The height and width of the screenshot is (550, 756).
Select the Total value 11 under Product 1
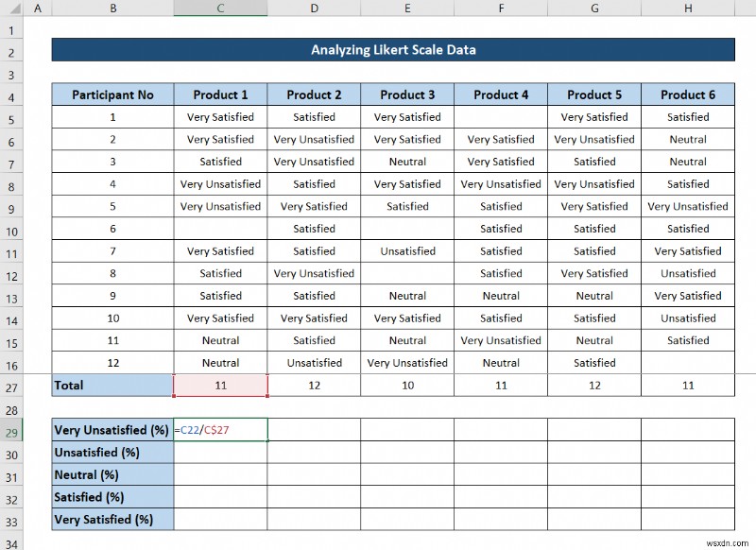click(x=219, y=386)
